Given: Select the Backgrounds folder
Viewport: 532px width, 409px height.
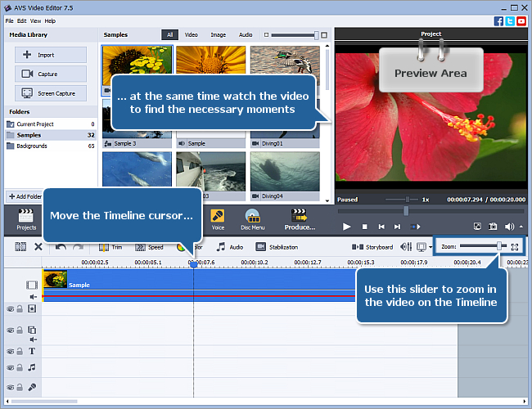Looking at the screenshot, I should coord(51,146).
